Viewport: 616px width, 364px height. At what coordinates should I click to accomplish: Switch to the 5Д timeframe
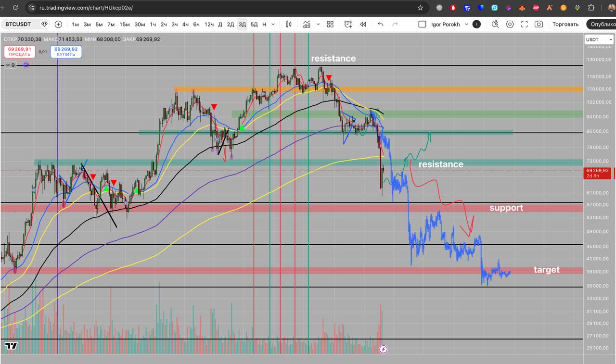254,25
